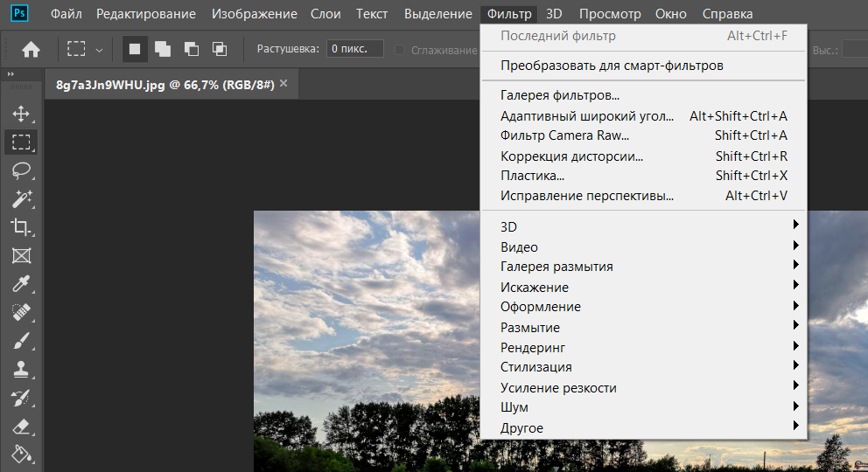The width and height of the screenshot is (868, 472).
Task: Choose Фильтр Camera Raw menu entry
Action: (564, 135)
